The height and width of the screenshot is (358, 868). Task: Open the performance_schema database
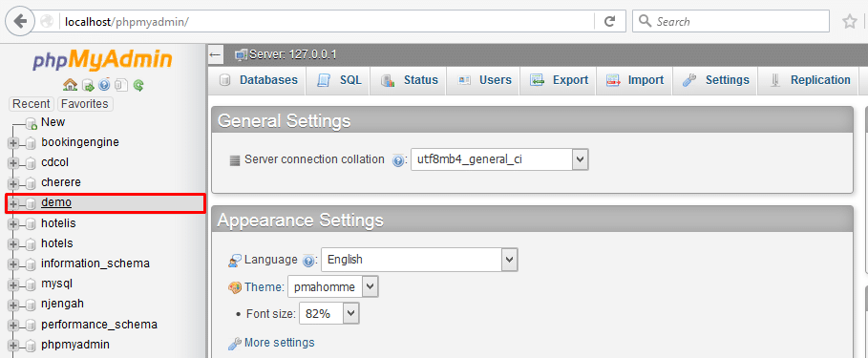point(99,325)
